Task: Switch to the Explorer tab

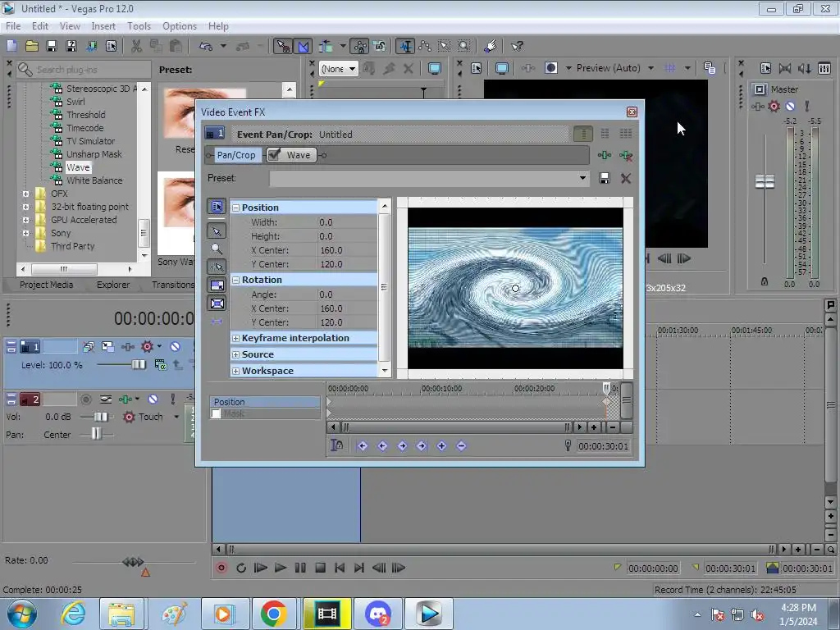Action: pyautogui.click(x=113, y=285)
